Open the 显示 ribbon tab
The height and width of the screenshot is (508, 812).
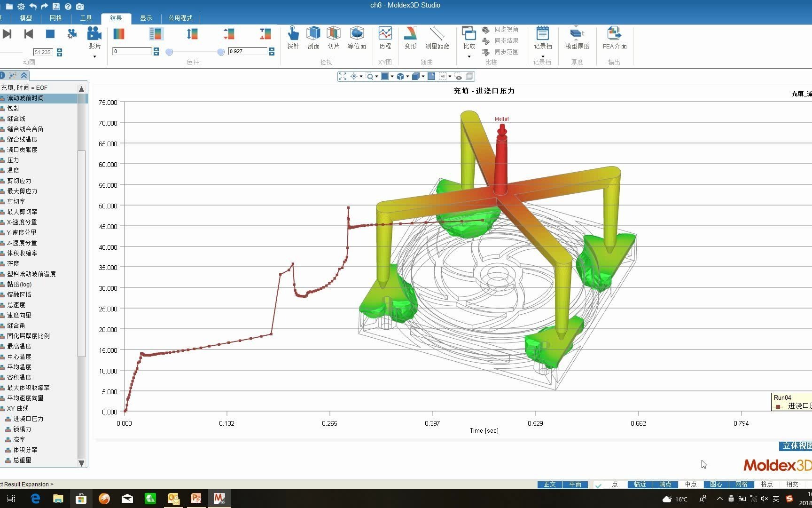click(x=146, y=18)
